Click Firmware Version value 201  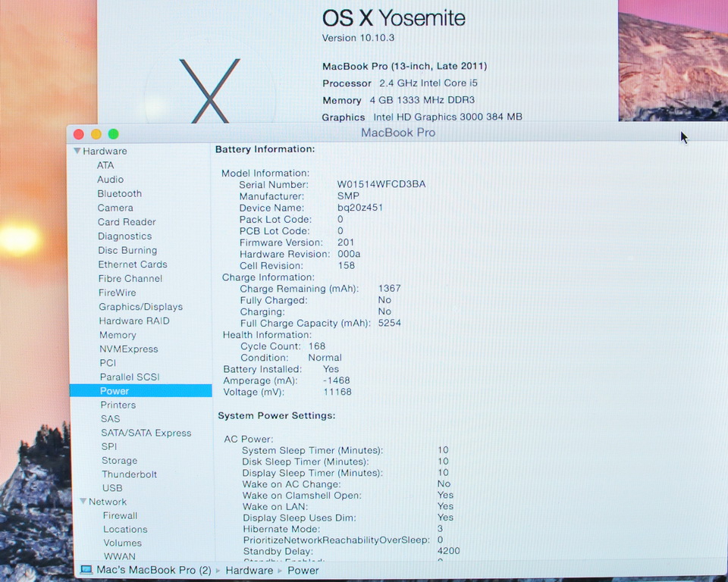click(346, 242)
